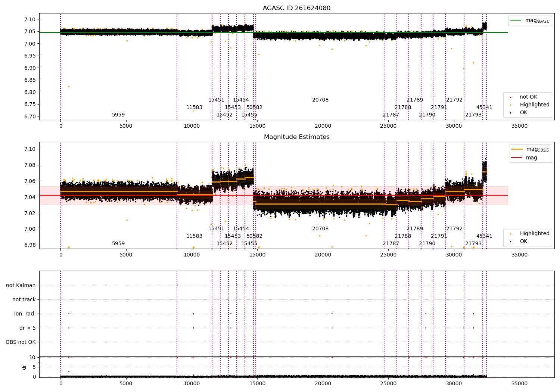Viewport: 560px width, 392px height.
Task: Click the 'Magnitude Estimates' plot title
Action: tap(296, 137)
